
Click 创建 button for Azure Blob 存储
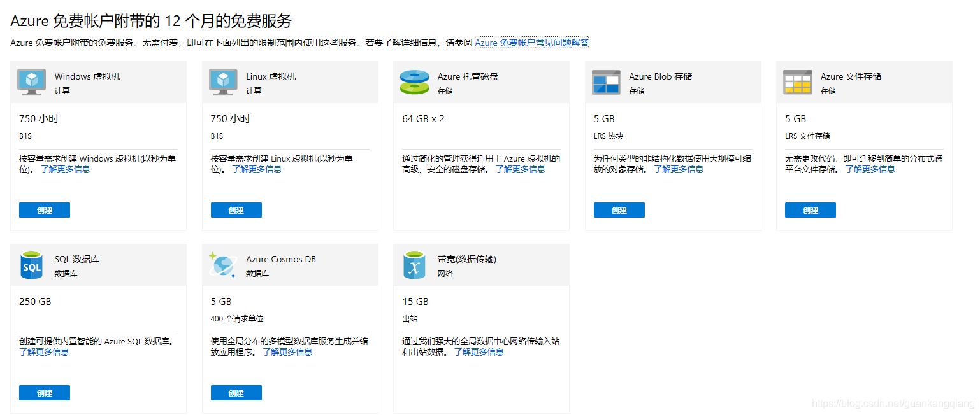(x=619, y=210)
